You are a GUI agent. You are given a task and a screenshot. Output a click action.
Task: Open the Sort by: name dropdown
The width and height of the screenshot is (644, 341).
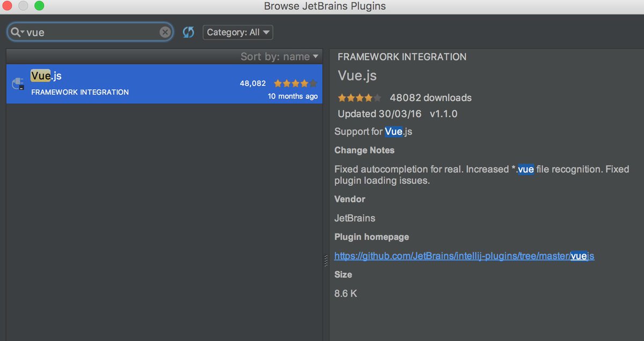pyautogui.click(x=280, y=56)
